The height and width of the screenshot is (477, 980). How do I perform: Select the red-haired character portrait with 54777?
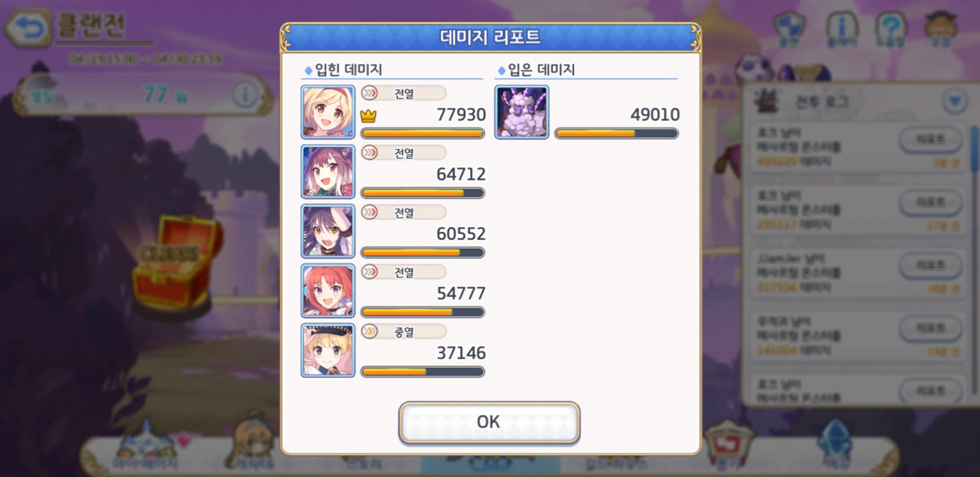328,291
